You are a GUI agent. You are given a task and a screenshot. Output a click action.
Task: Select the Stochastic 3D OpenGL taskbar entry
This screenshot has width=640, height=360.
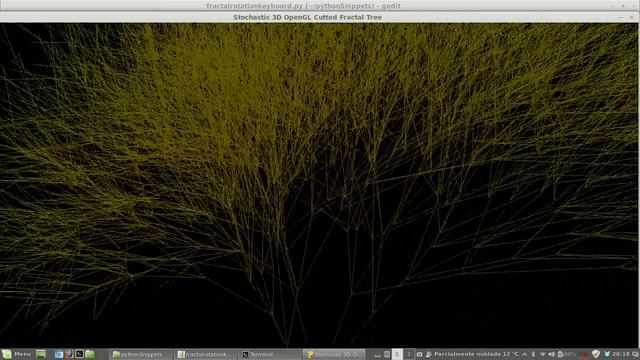coord(334,354)
